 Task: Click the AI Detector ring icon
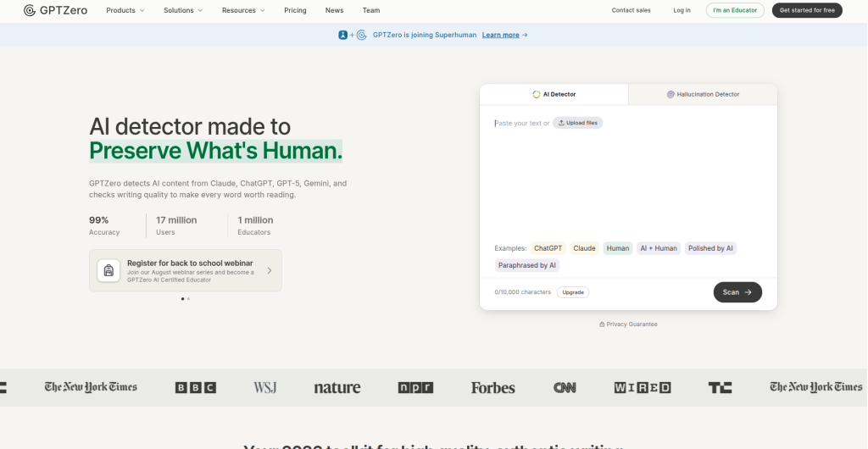coord(536,95)
